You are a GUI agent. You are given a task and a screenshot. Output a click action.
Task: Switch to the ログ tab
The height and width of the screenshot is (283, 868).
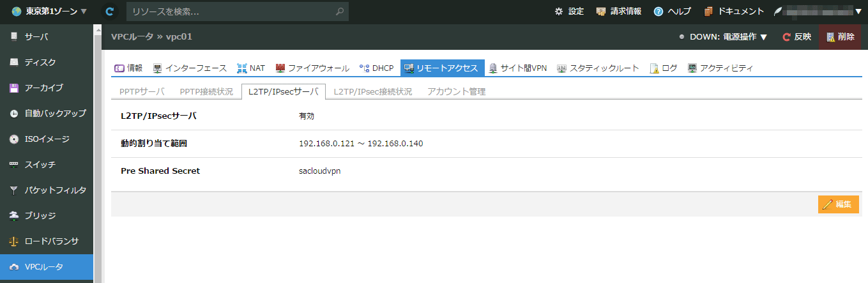[664, 68]
